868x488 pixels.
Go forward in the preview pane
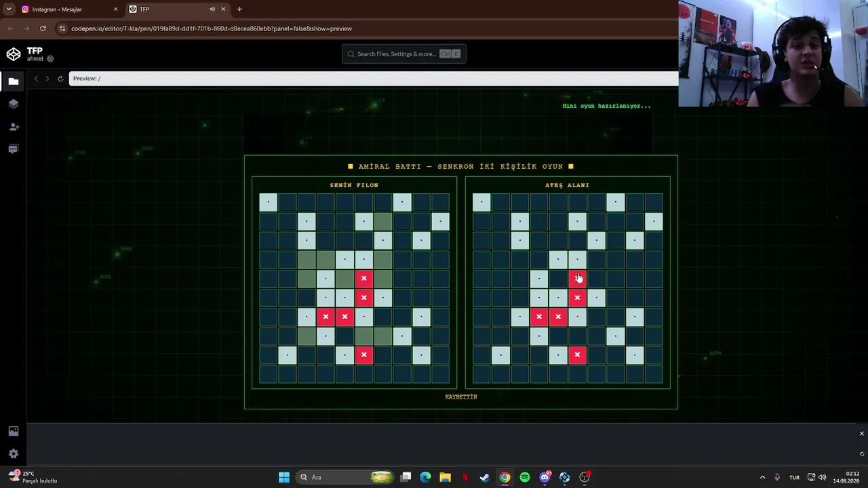(x=47, y=79)
